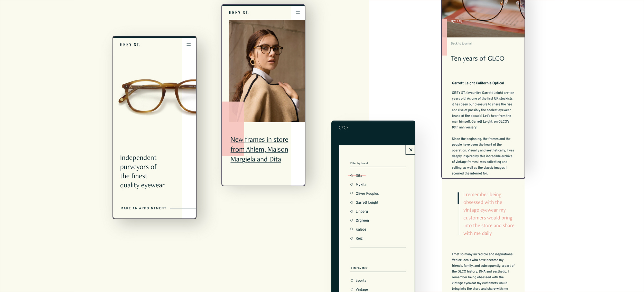
Task: Open hamburger menu above the woman's portrait
Action: tap(298, 12)
